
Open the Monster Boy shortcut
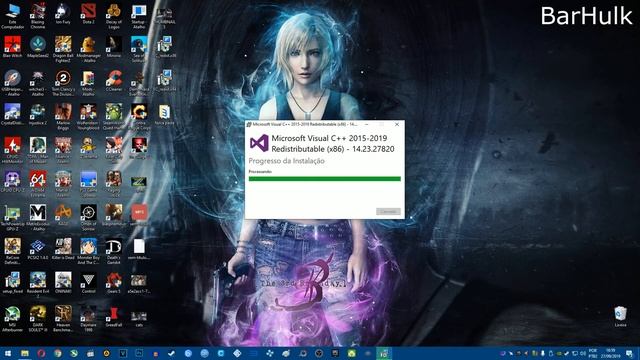pos(88,251)
